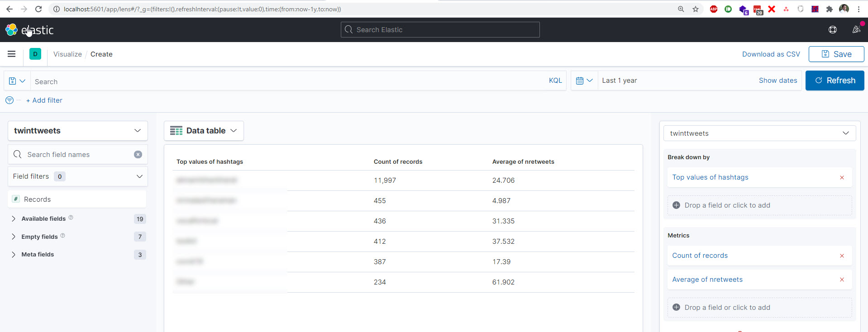Open the saved query menu
Screen dimensions: 868x332
coord(17,81)
